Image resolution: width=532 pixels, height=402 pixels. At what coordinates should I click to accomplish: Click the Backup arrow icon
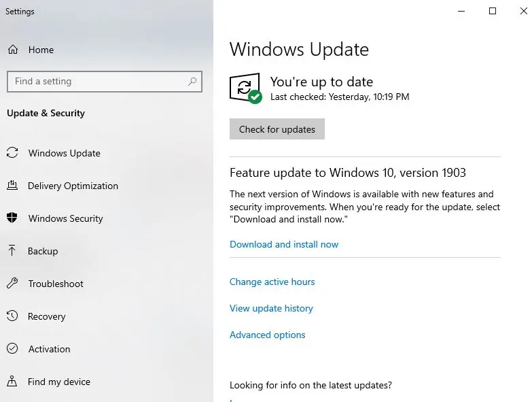(x=12, y=250)
